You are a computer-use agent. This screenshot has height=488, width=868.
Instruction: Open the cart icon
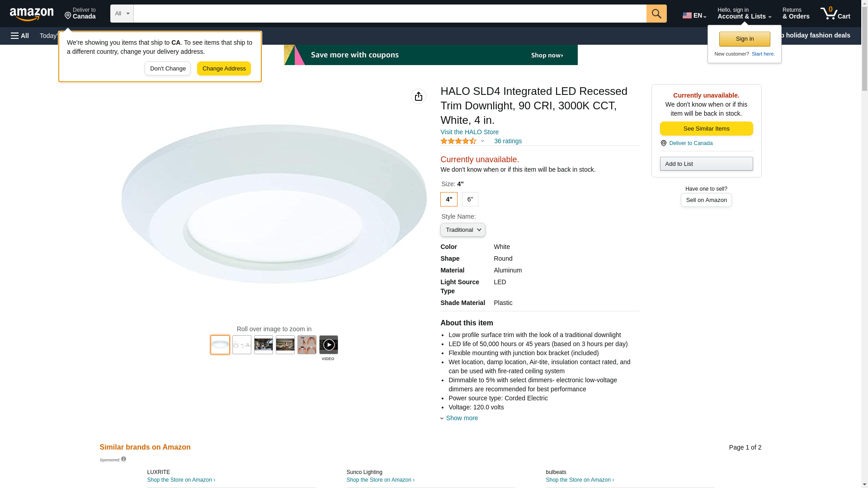[x=835, y=14]
